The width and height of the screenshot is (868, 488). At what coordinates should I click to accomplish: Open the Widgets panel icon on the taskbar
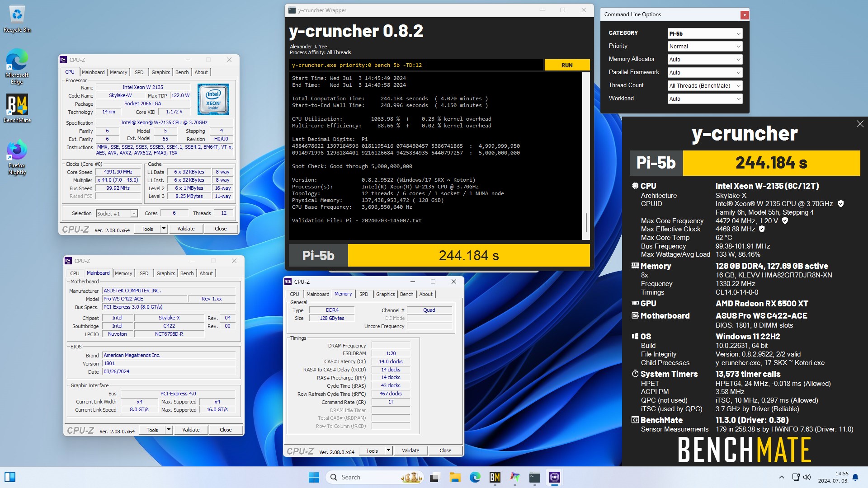point(10,477)
